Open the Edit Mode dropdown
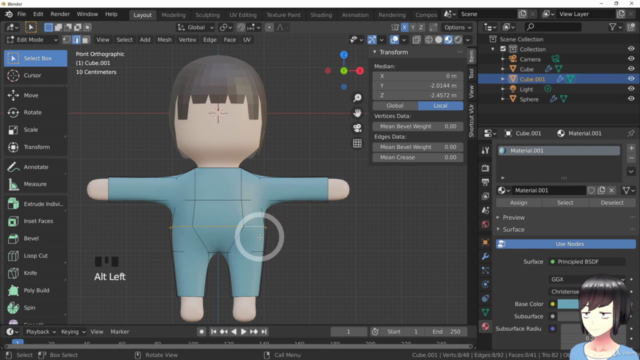Screen dimensions: 640x360 click(32, 40)
